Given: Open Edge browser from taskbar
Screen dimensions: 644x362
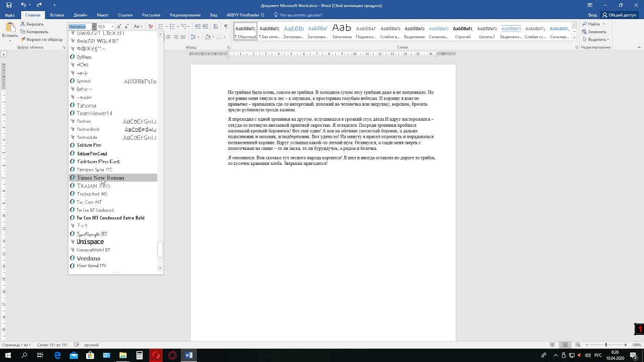Looking at the screenshot, I should tap(57, 355).
